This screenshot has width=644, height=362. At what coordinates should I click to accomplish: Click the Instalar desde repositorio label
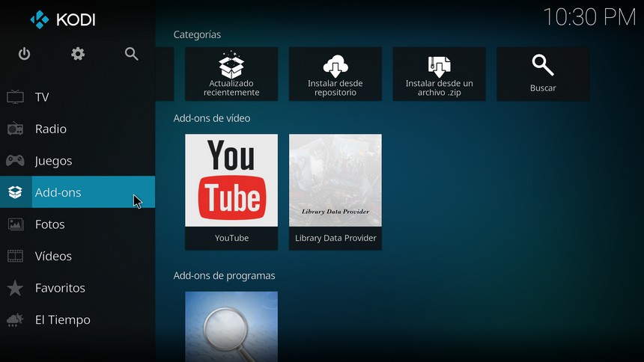(335, 88)
